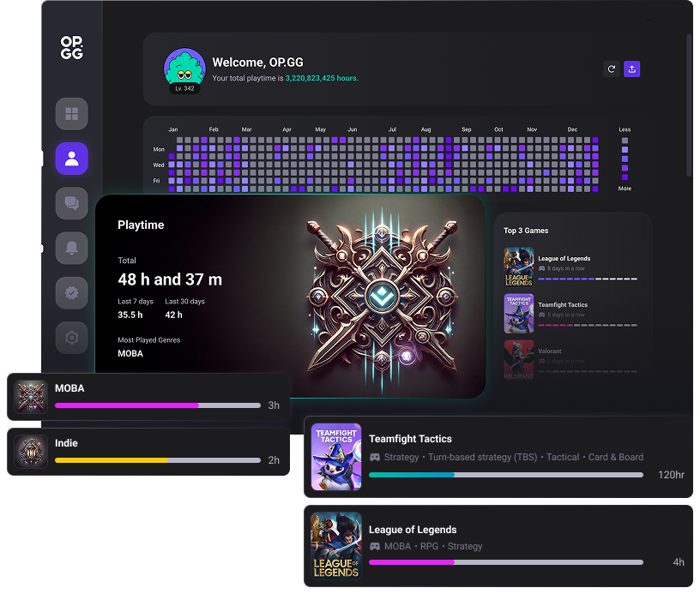This screenshot has height=594, width=700.
Task: Click controller icon in League of Legends card
Action: click(x=375, y=546)
